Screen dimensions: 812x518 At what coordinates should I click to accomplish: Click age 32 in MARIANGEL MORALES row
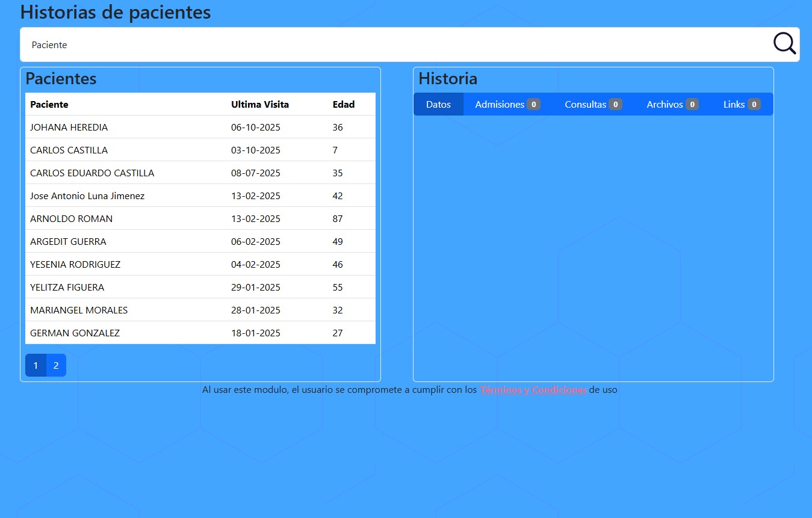(338, 310)
